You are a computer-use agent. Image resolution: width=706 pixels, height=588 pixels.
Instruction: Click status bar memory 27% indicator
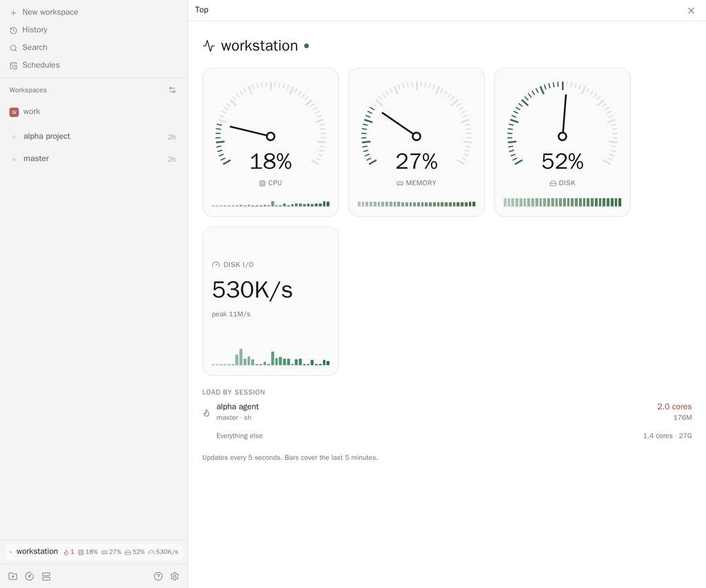[111, 552]
